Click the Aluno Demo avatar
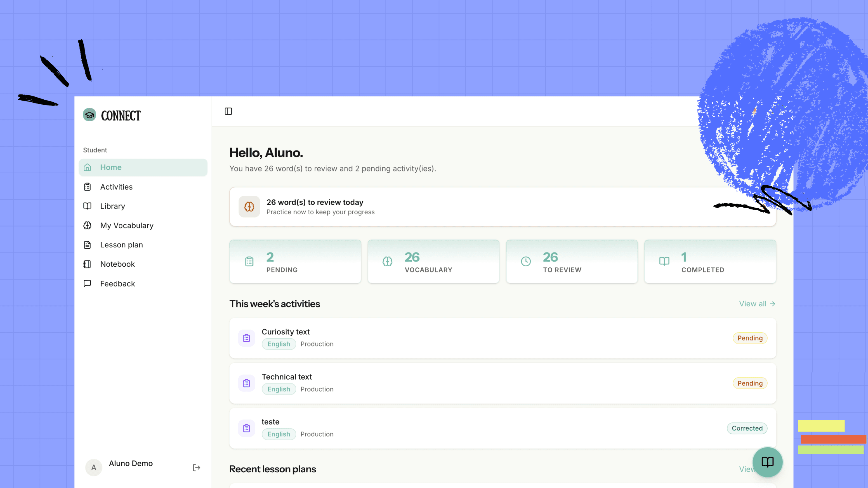868x488 pixels. click(94, 467)
